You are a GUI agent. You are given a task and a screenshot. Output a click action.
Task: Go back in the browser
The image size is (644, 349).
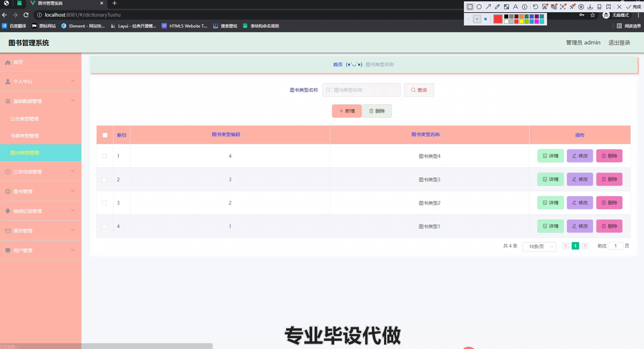tap(4, 15)
